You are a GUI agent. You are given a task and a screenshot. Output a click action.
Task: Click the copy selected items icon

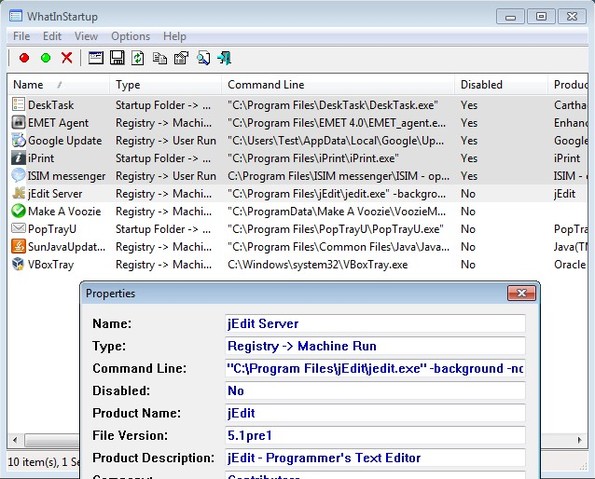click(160, 58)
